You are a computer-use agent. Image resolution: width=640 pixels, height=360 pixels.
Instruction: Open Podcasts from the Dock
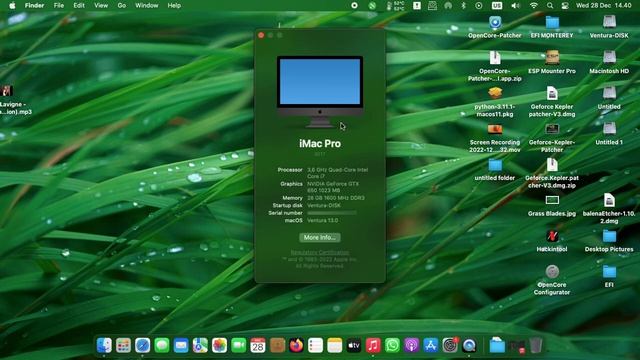(x=411, y=345)
